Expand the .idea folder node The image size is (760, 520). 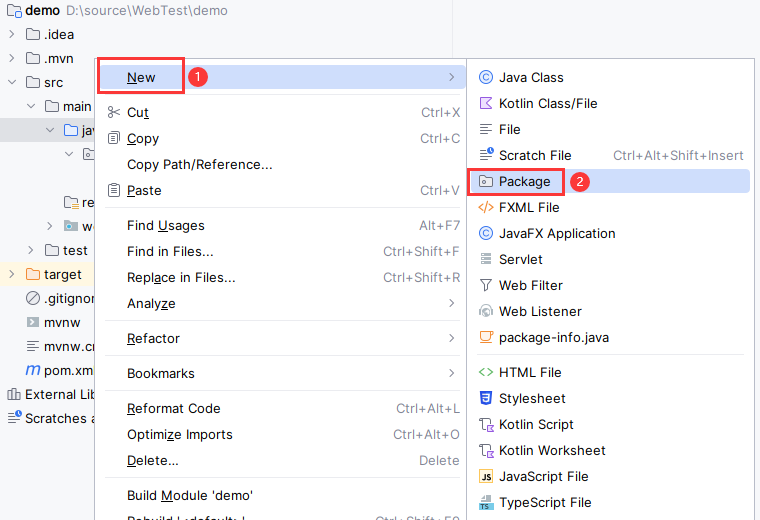[x=12, y=35]
